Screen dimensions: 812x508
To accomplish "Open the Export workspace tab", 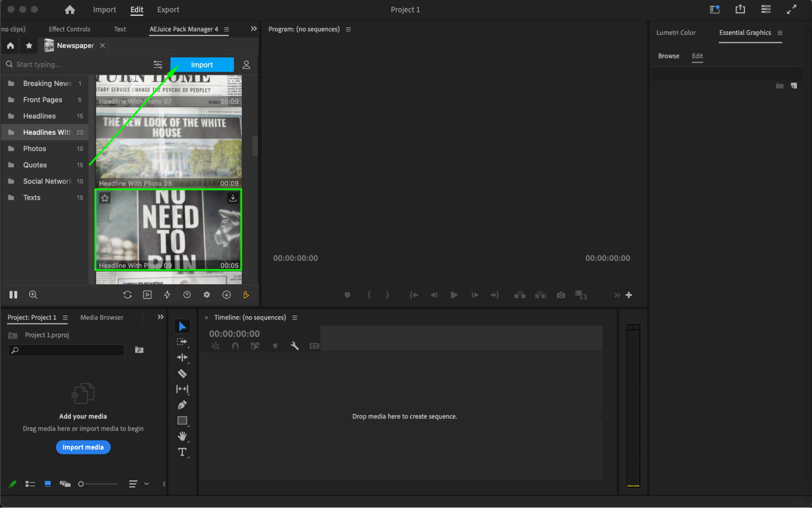I will tap(168, 9).
